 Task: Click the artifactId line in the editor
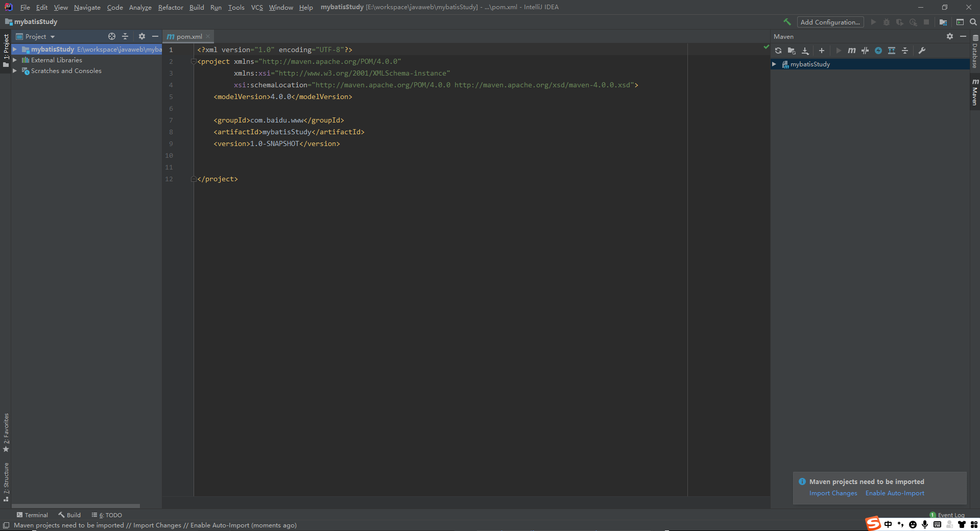pyautogui.click(x=289, y=132)
